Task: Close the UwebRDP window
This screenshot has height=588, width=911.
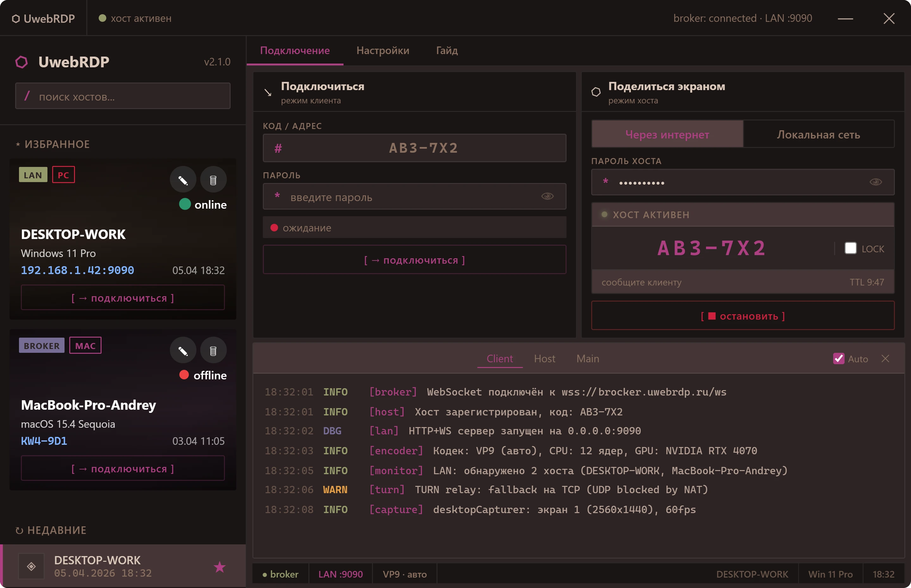Action: 889,18
